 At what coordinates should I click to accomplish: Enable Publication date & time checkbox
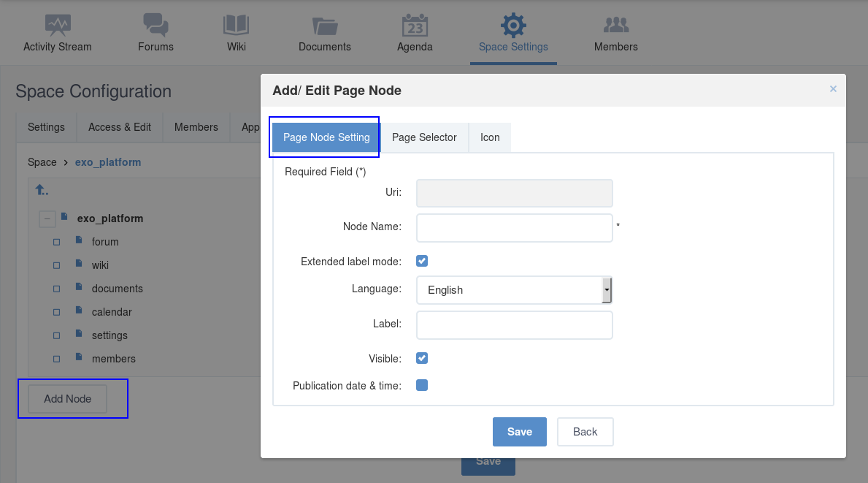(x=422, y=385)
